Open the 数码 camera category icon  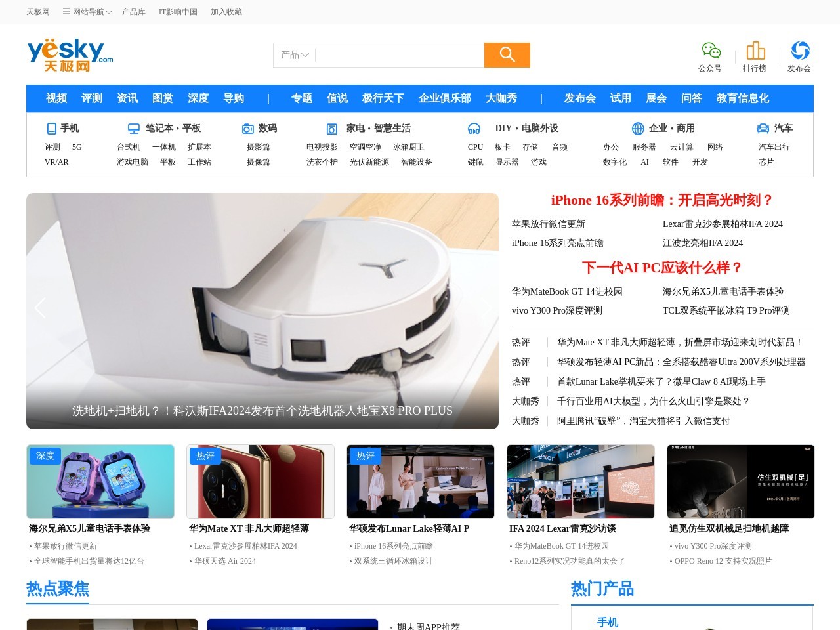[247, 128]
